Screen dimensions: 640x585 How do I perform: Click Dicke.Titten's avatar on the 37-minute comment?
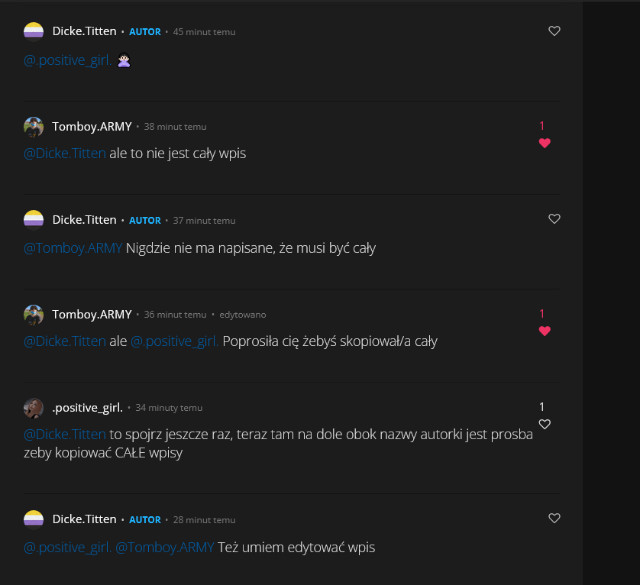pos(34,219)
